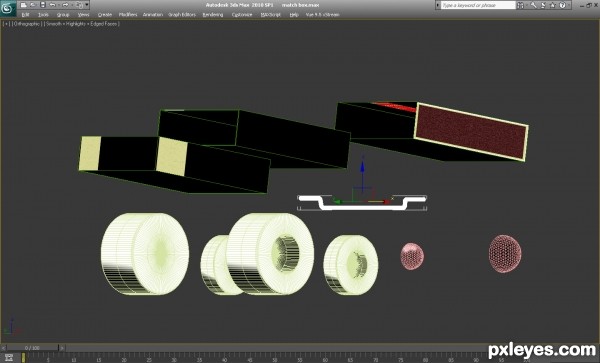This screenshot has width=600, height=363.
Task: Open Subscription Center wrench-key icon
Action: click(533, 5)
